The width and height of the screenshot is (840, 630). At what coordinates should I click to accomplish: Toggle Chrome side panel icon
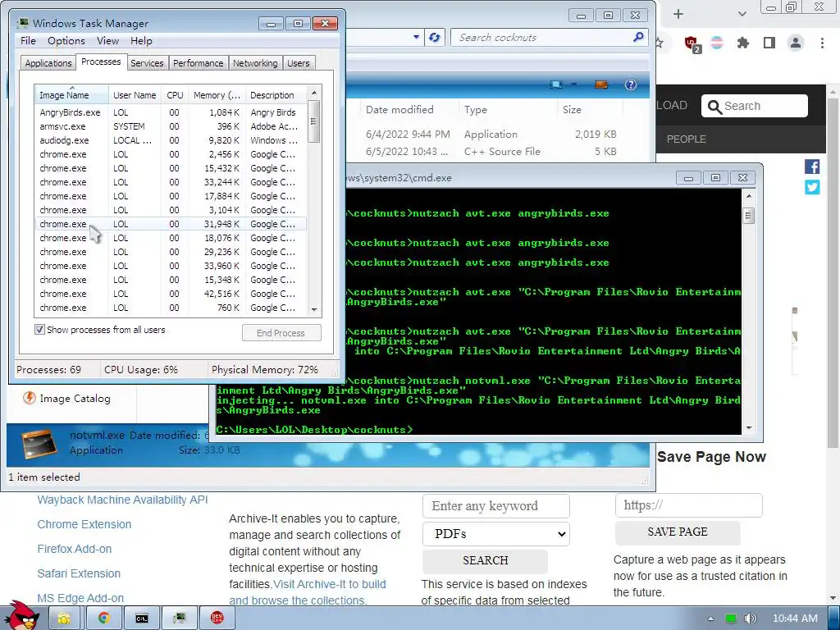pos(769,43)
